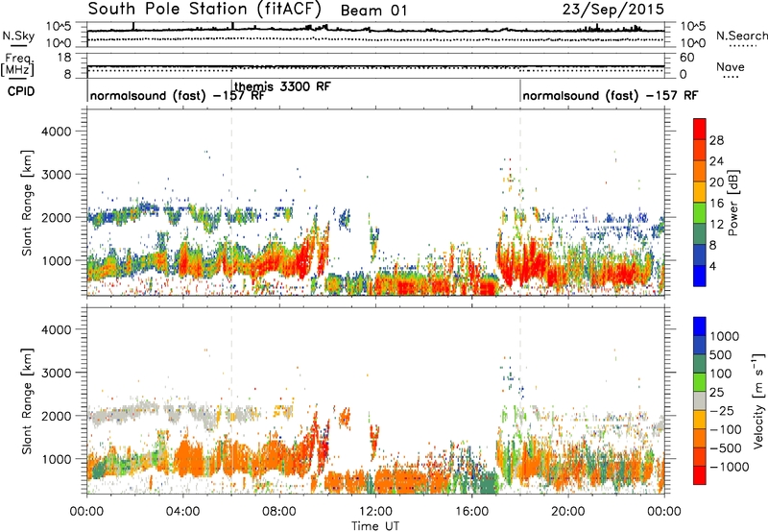Click the 'Freq. [MHz]' axis label

point(17,65)
